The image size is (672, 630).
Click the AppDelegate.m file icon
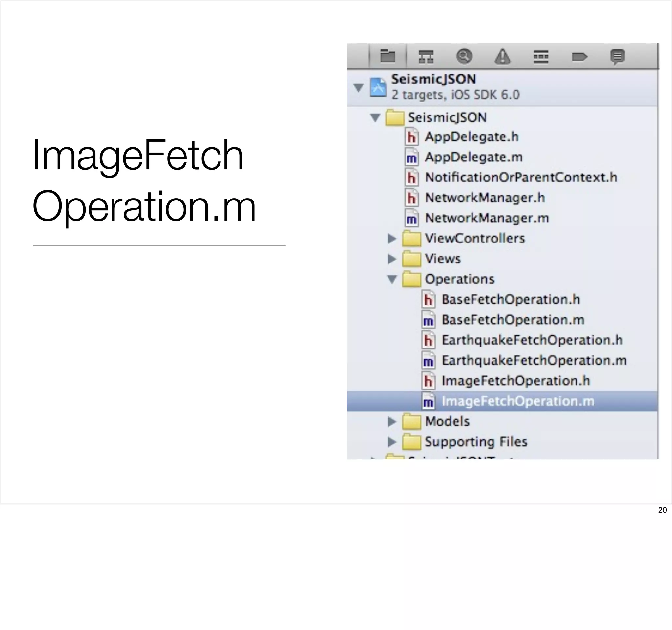point(411,157)
